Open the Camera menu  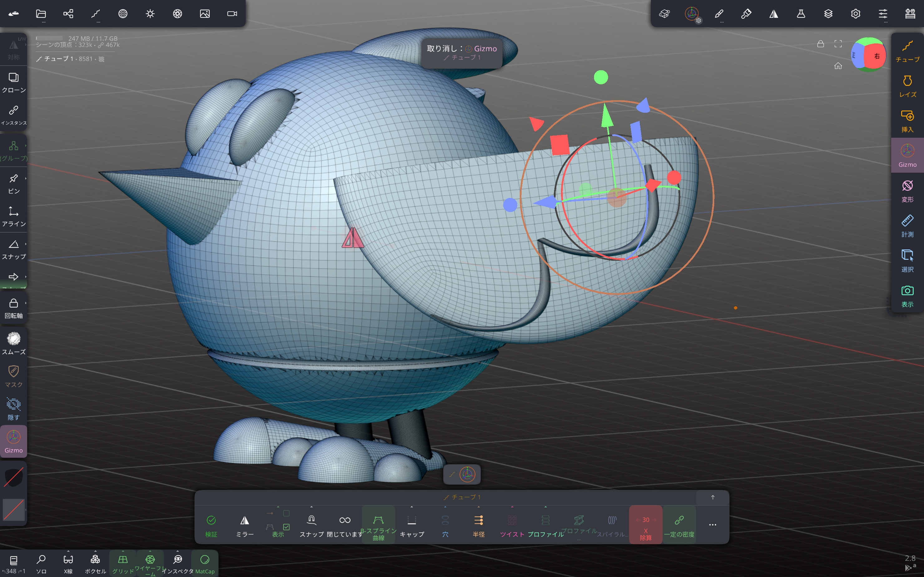click(x=232, y=14)
